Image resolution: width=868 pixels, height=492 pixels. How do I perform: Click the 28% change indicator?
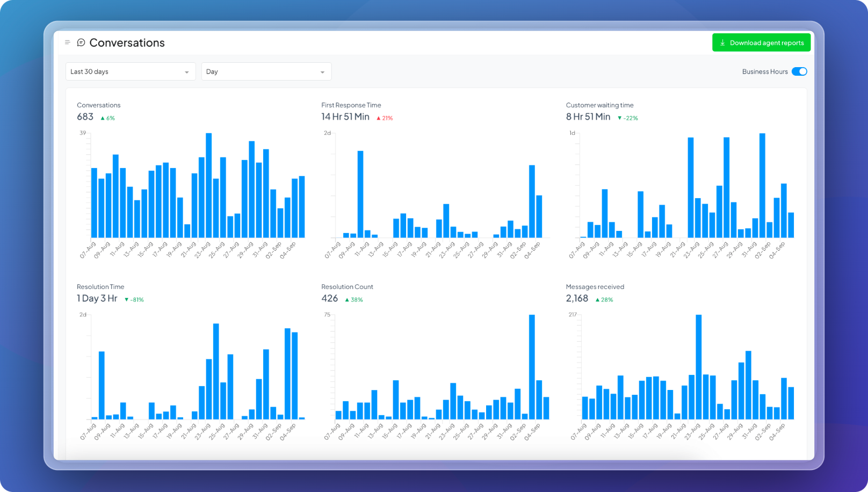604,300
